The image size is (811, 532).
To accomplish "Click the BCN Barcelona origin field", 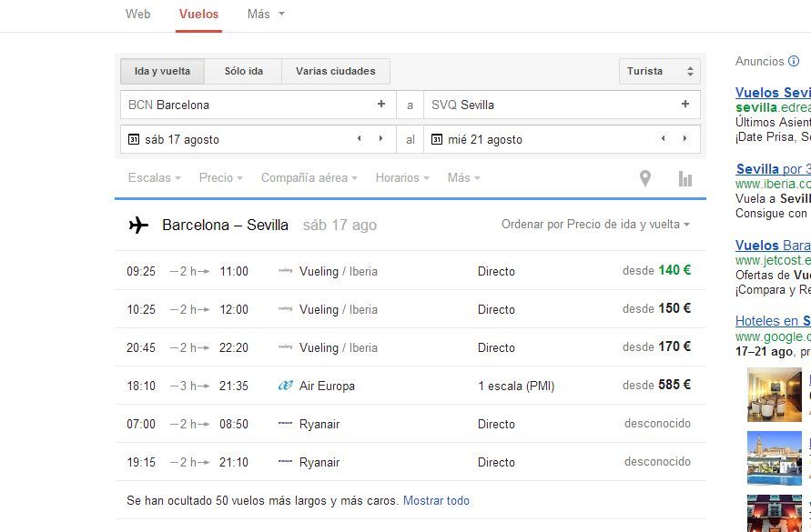I will (x=259, y=105).
